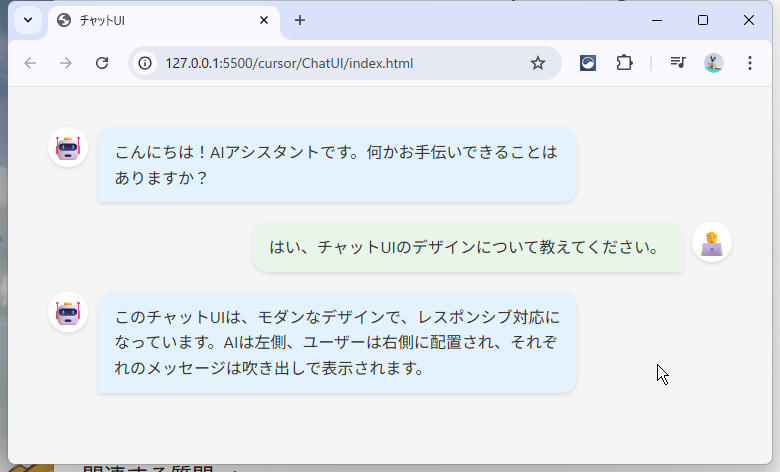Click the user avatar beside the green message
This screenshot has width=780, height=472.
712,243
